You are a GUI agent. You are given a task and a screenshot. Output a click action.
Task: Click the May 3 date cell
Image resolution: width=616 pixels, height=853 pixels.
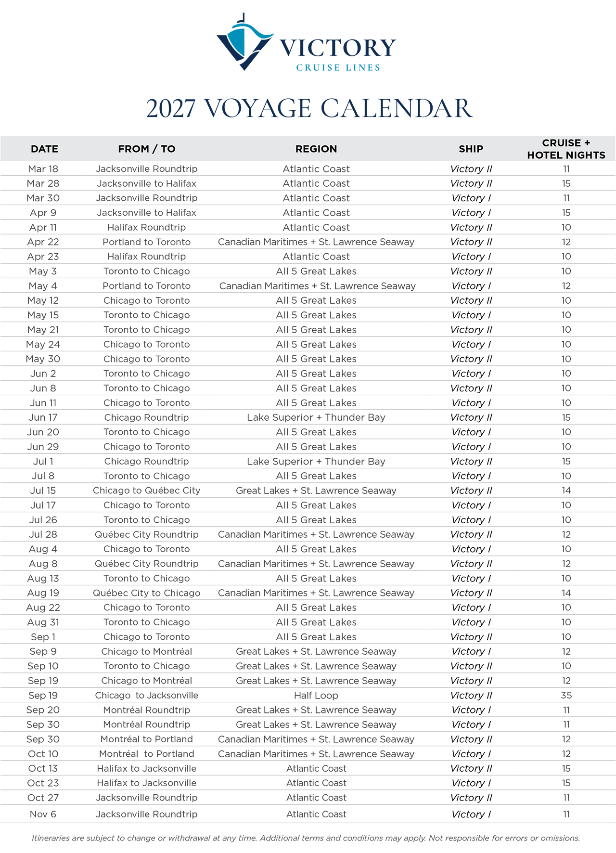click(43, 271)
